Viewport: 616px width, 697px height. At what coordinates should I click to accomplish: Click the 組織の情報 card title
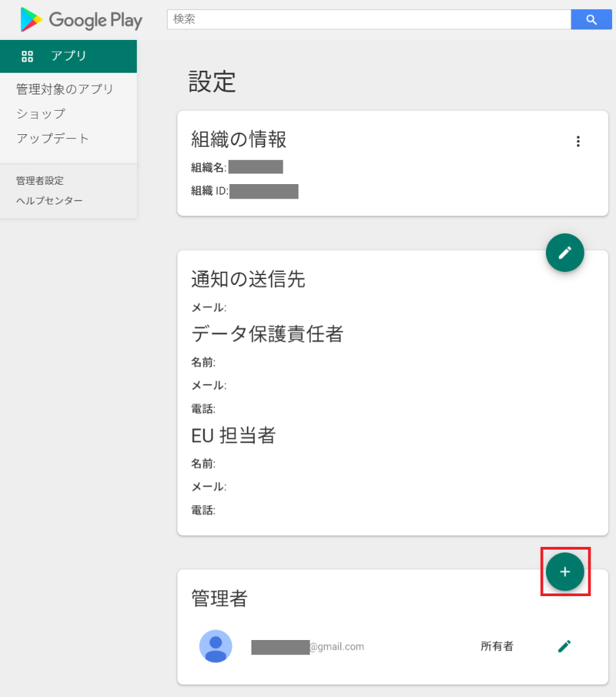(238, 139)
